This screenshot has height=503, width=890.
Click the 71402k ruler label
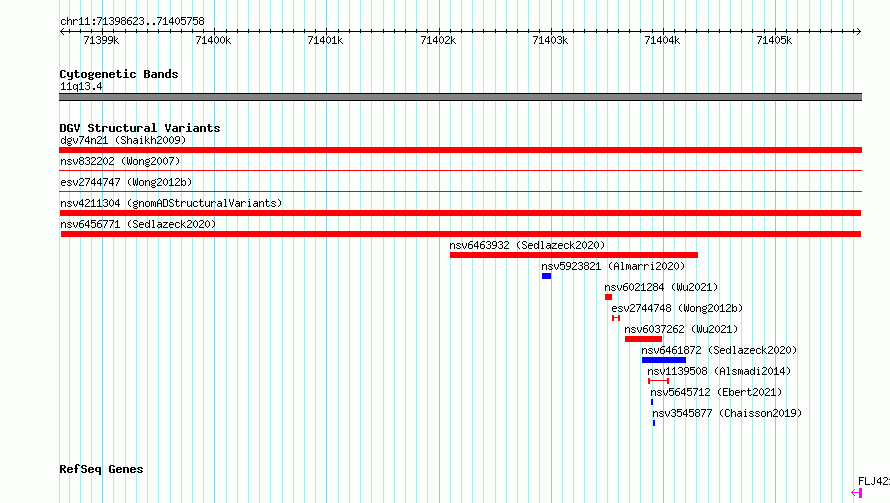(x=438, y=40)
